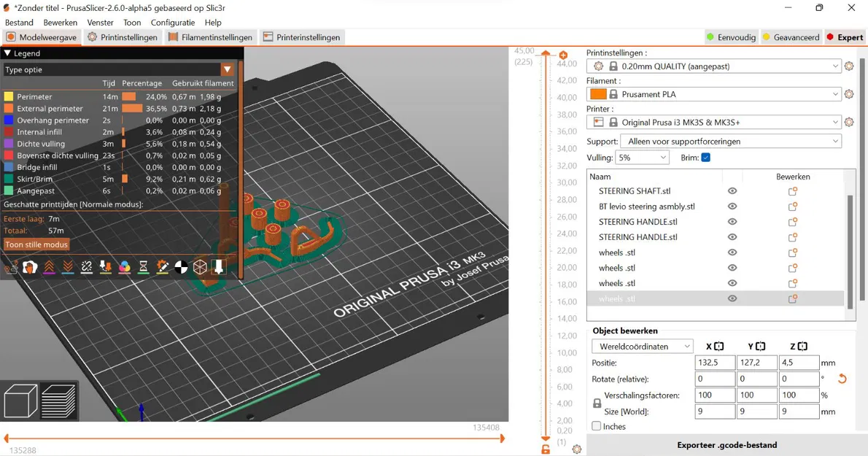Click the edit icon for STEERING SHAFT.stl
Viewport: 868px width, 456px height.
tap(793, 191)
